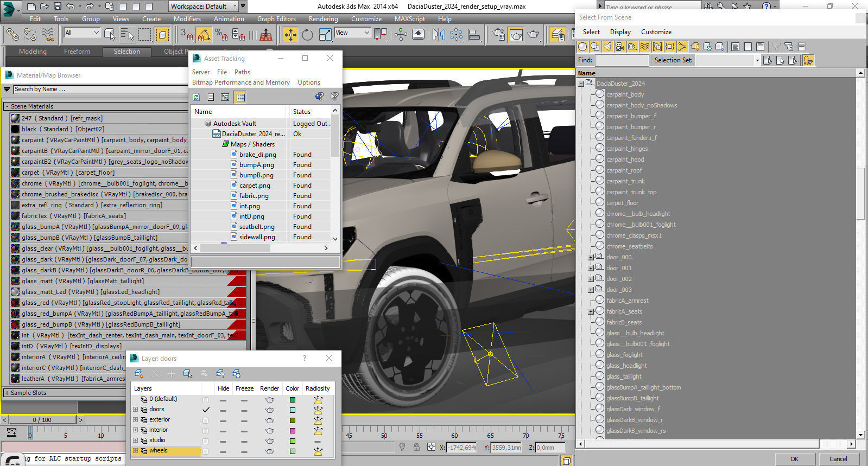
Task: Collapse DaciaDuster_2024 root node
Action: [x=581, y=84]
